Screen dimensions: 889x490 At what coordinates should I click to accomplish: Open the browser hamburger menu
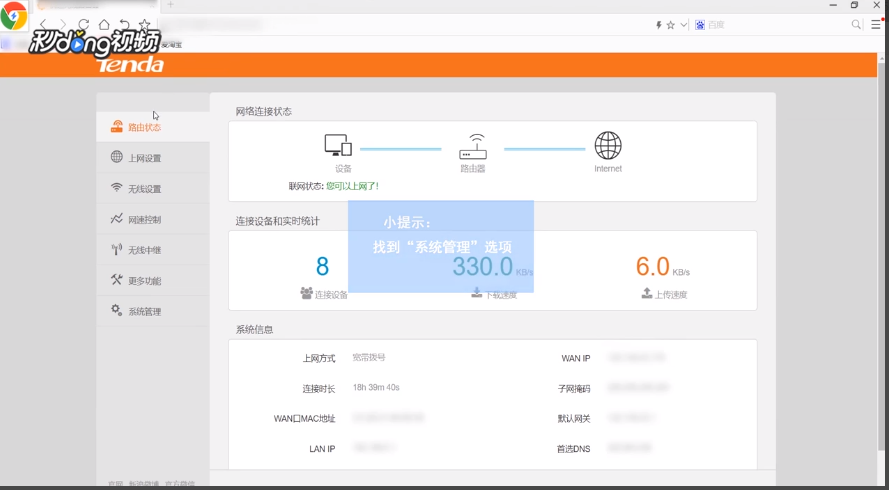(876, 24)
